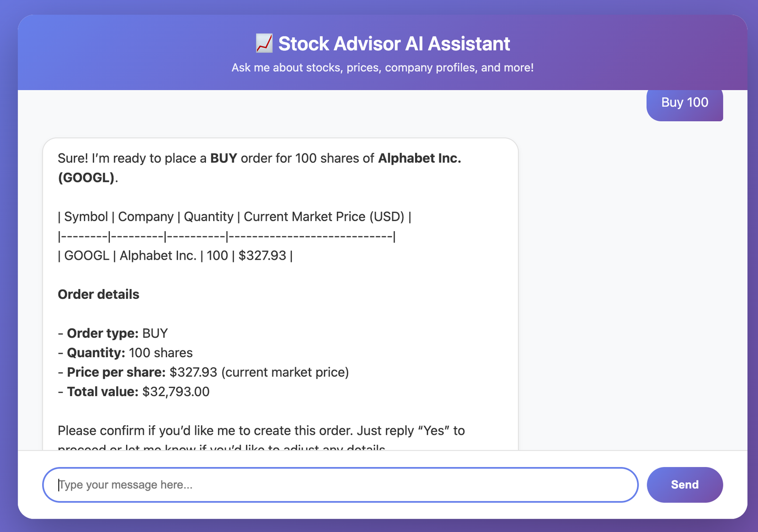Click the Send button
The height and width of the screenshot is (532, 758).
[684, 485]
